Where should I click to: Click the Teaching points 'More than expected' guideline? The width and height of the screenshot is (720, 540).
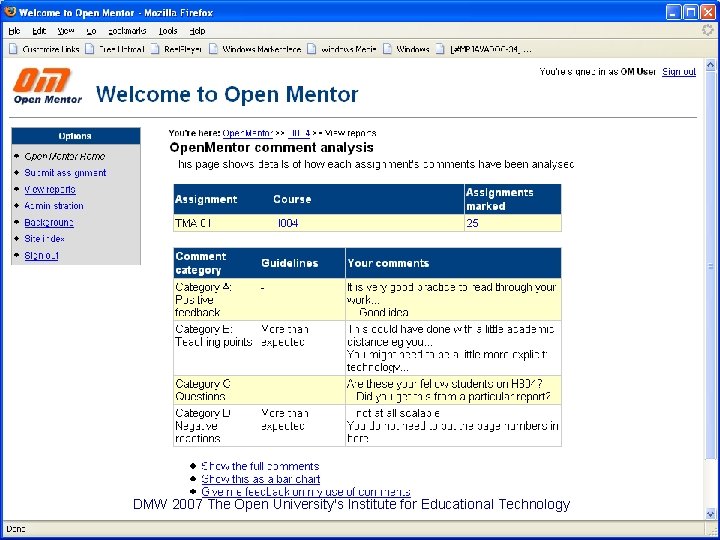pyautogui.click(x=285, y=336)
